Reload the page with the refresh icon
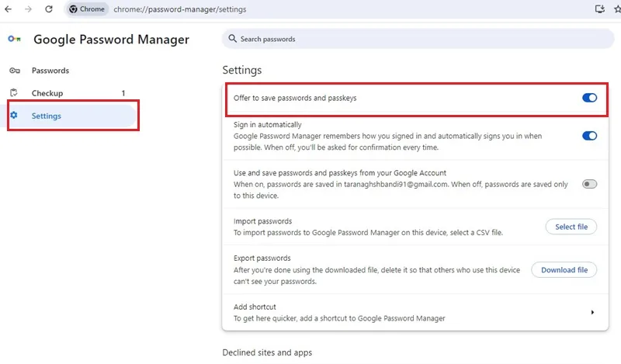The image size is (621, 364). click(x=49, y=9)
